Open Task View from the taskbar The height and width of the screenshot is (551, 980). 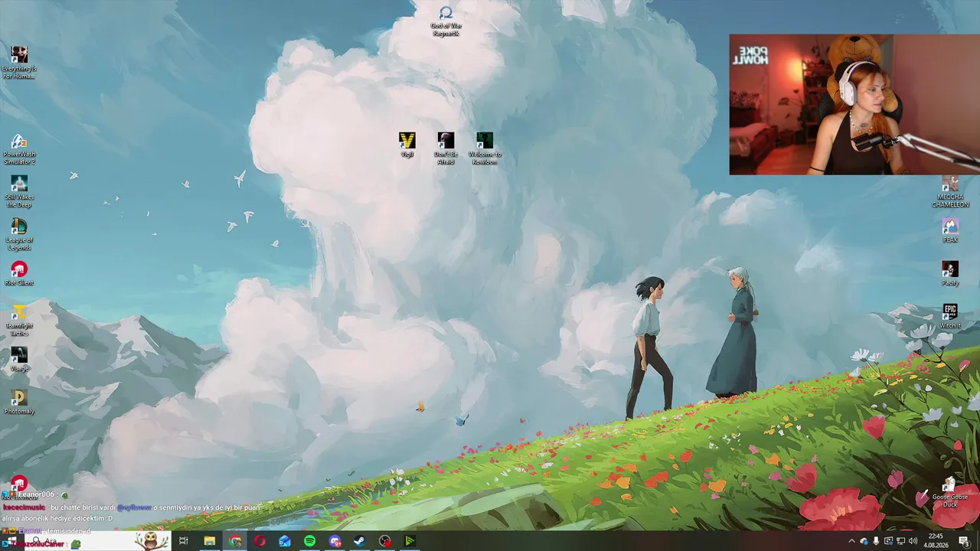[x=184, y=541]
